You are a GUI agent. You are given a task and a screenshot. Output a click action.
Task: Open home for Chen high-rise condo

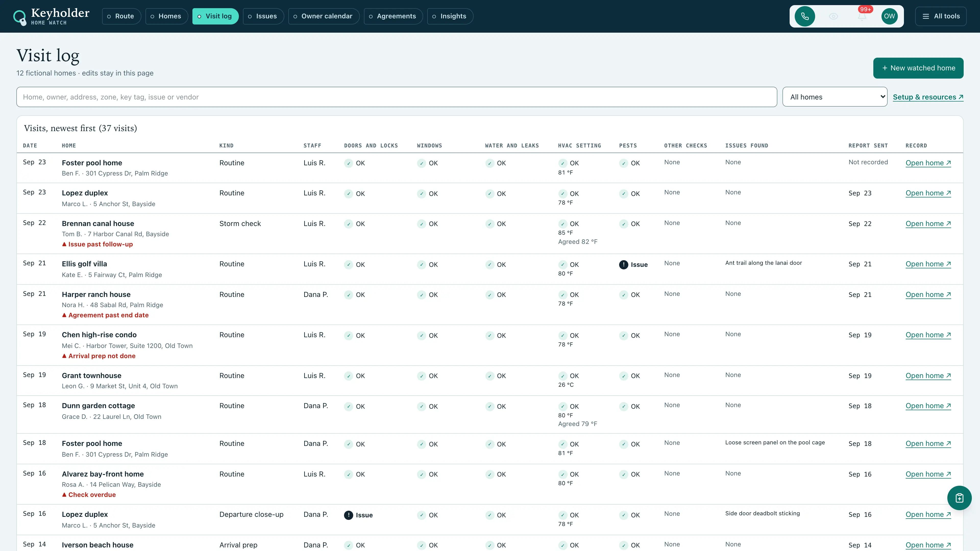(x=928, y=335)
